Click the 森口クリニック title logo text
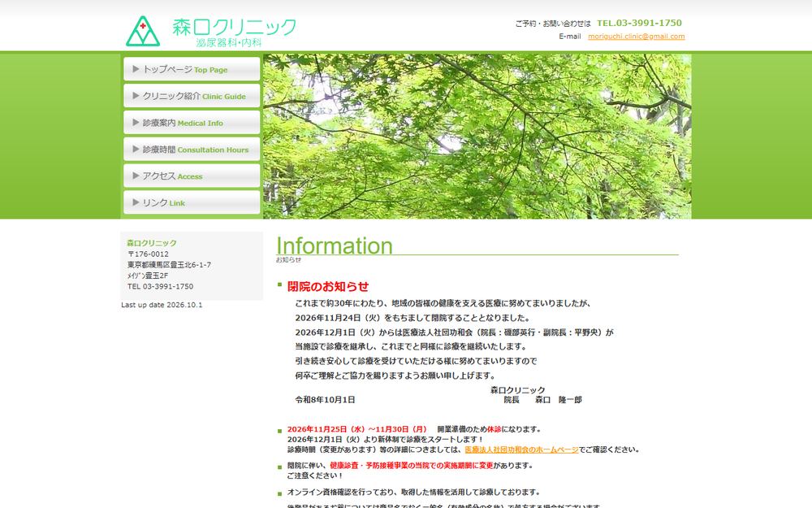 234,27
